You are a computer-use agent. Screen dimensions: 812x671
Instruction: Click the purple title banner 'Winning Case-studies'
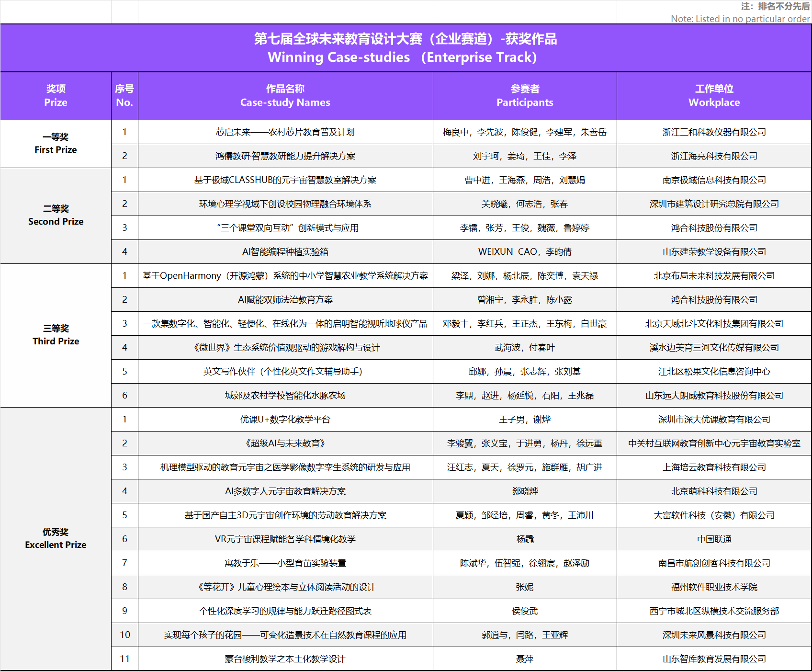tap(405, 48)
